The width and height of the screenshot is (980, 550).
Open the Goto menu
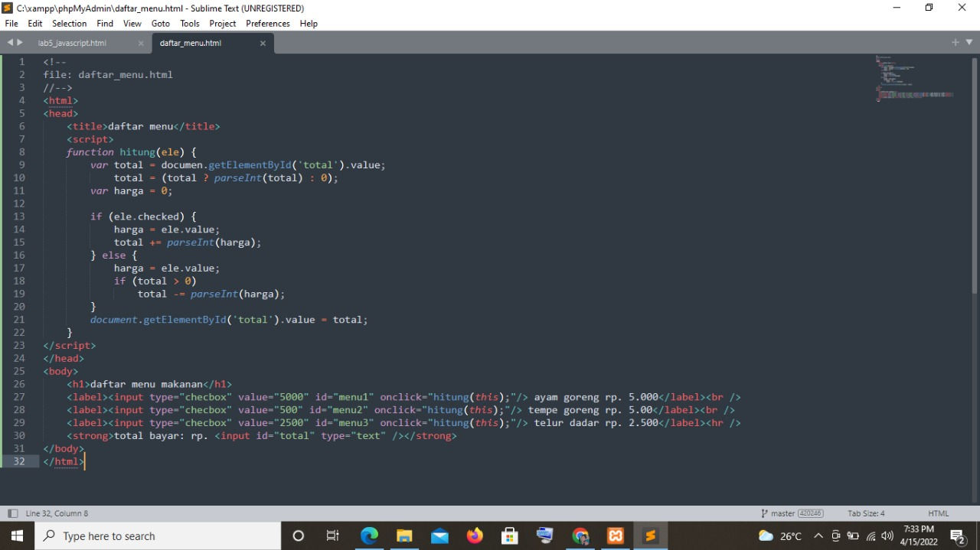pos(160,23)
